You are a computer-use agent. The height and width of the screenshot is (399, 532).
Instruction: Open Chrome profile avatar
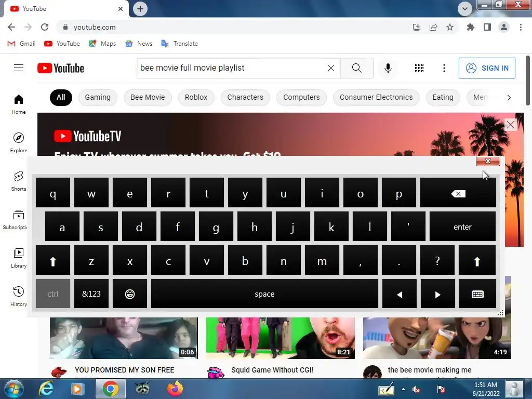[504, 27]
